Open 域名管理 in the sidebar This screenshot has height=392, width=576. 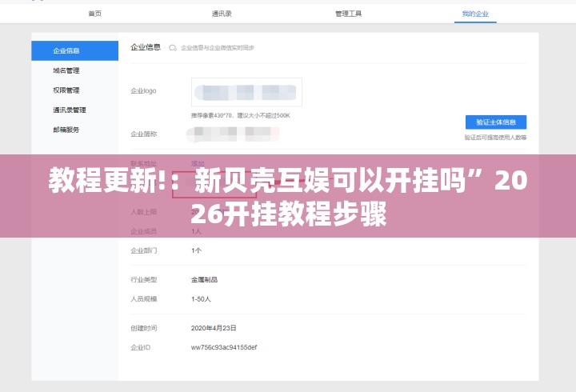point(66,70)
